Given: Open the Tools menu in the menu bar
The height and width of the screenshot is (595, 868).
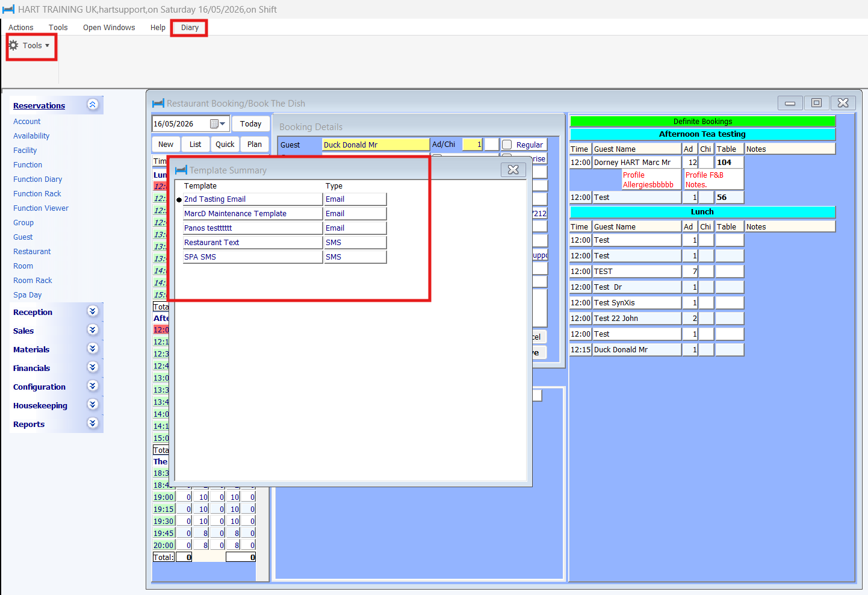Looking at the screenshot, I should tap(58, 28).
